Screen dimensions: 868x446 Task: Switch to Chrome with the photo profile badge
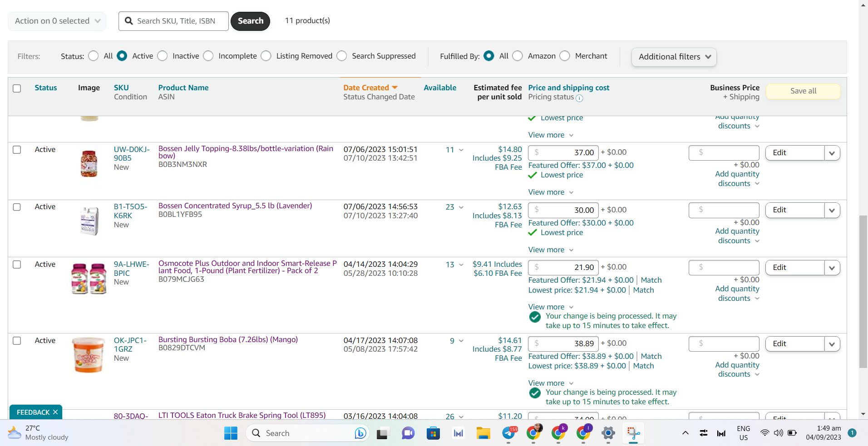(x=534, y=433)
